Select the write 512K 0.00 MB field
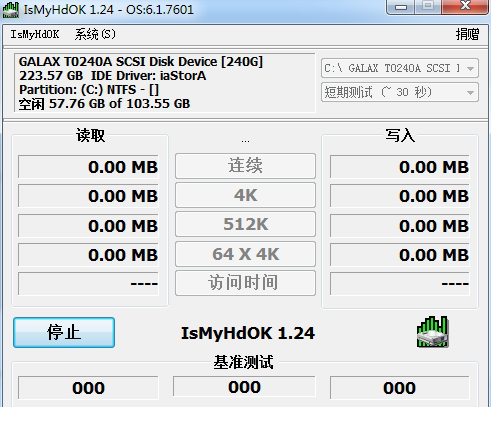Viewport: 491px width, 423px height. (400, 226)
